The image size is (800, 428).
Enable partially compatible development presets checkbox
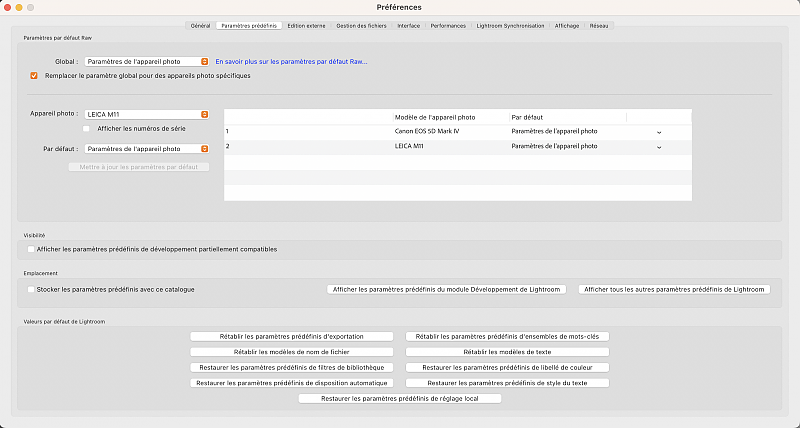click(x=31, y=249)
